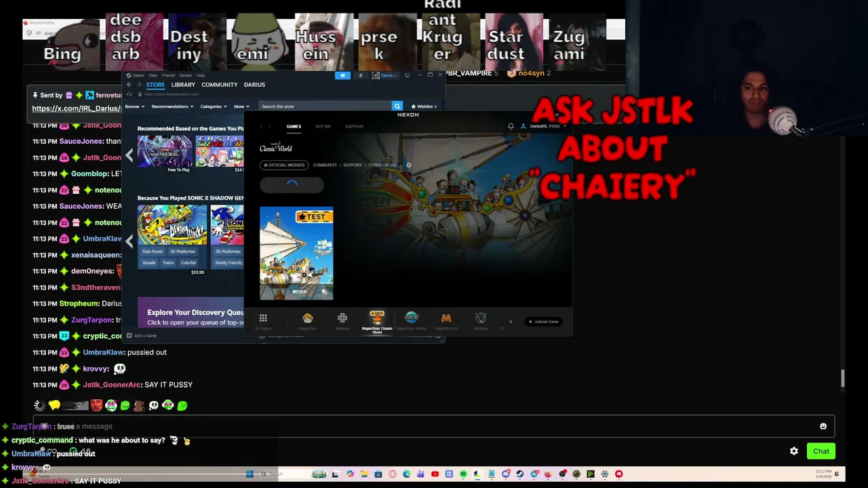
Task: Open Steam LIBRARY tab
Action: point(183,85)
